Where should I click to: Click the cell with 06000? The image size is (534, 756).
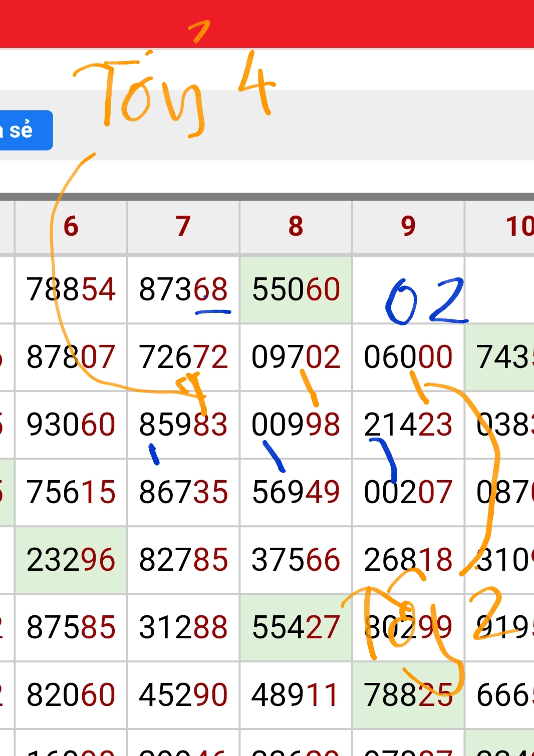pyautogui.click(x=408, y=357)
